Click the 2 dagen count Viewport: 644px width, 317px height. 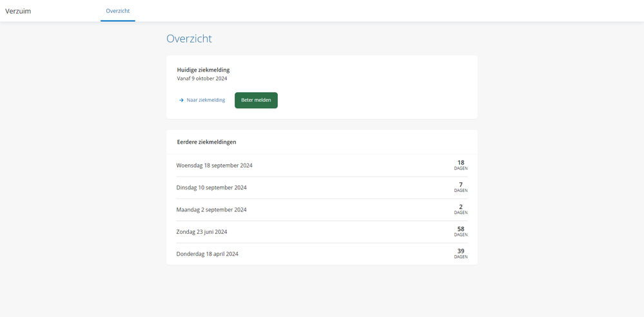click(x=460, y=209)
